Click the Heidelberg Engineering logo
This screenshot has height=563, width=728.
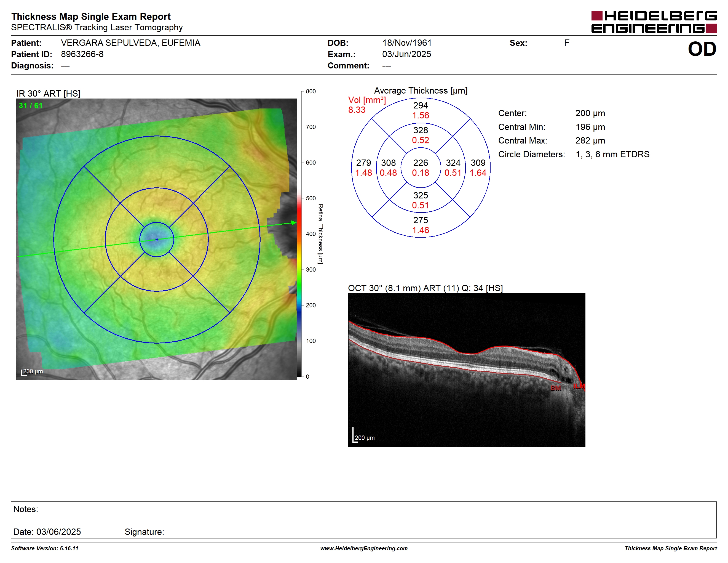(x=654, y=22)
